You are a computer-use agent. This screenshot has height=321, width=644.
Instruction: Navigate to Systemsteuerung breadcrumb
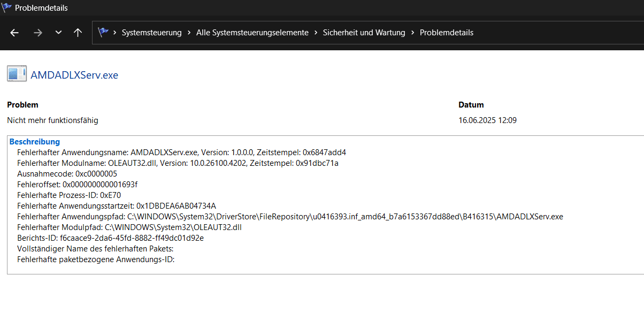coord(151,33)
